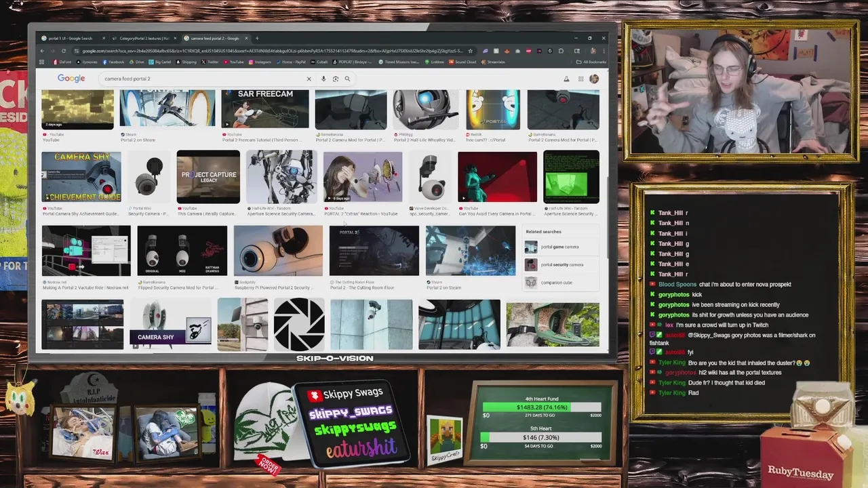Open the Flipped Security Camera Mod image
This screenshot has width=868, height=488.
tap(182, 251)
